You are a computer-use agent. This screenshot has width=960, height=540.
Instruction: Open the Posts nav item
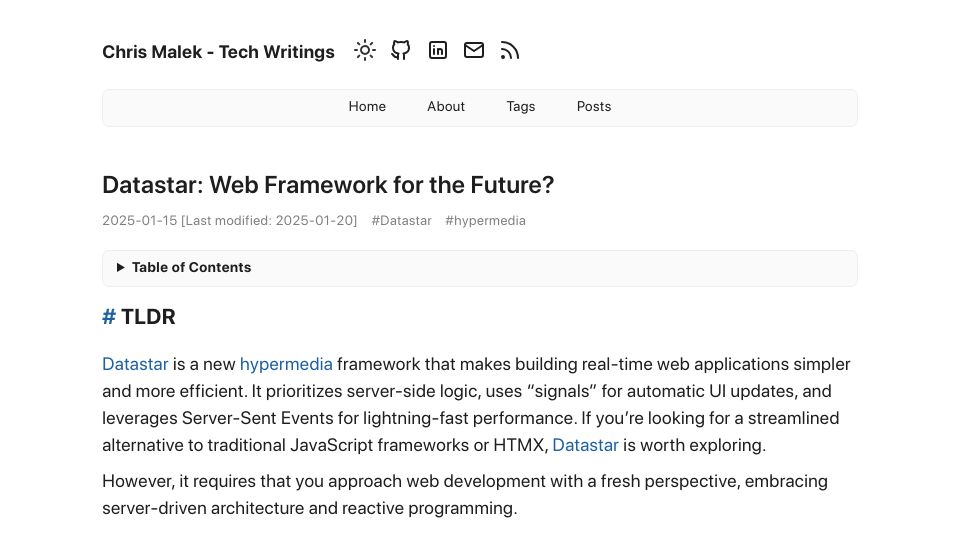point(593,107)
